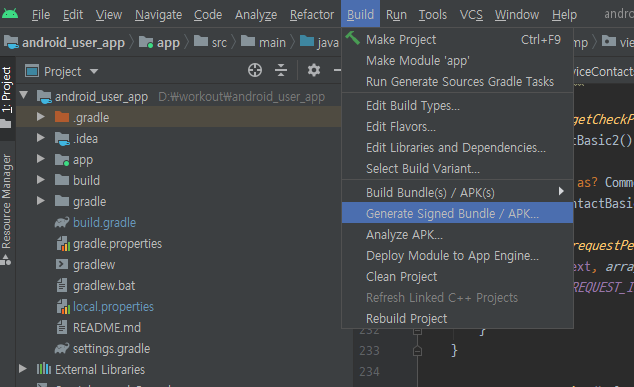Viewport: 634px width, 387px height.
Task: Choose Select Build Variant...
Action: click(457, 169)
